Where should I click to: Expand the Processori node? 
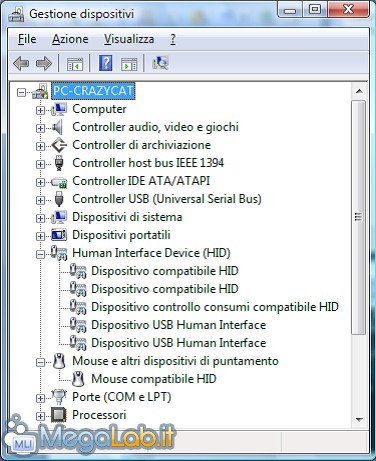tap(40, 416)
